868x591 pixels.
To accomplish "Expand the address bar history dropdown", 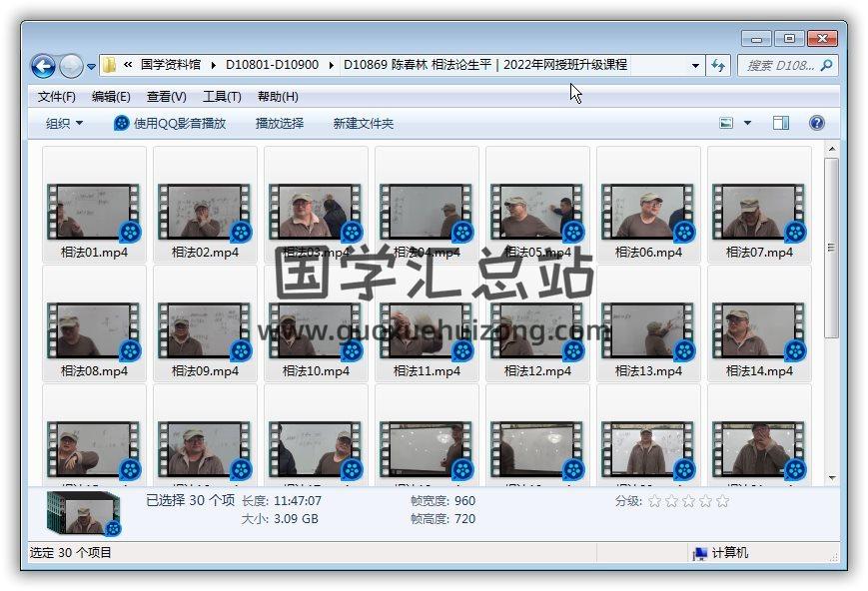I will coord(695,65).
